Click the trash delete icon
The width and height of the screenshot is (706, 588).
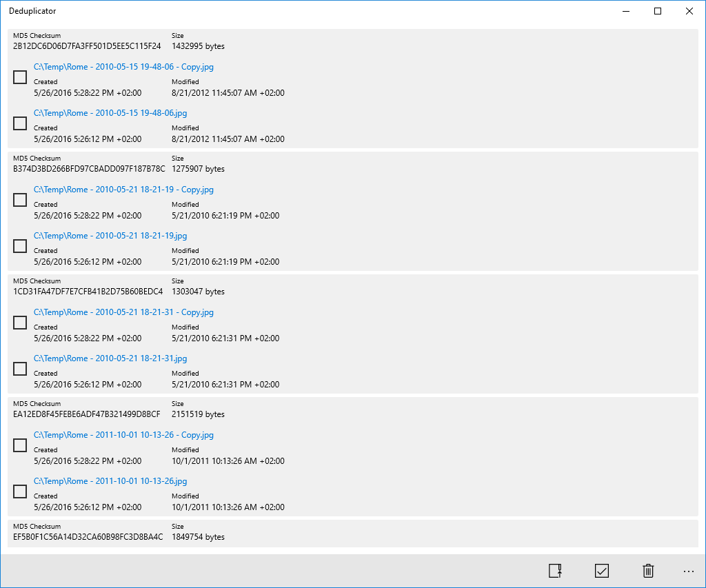coord(648,571)
